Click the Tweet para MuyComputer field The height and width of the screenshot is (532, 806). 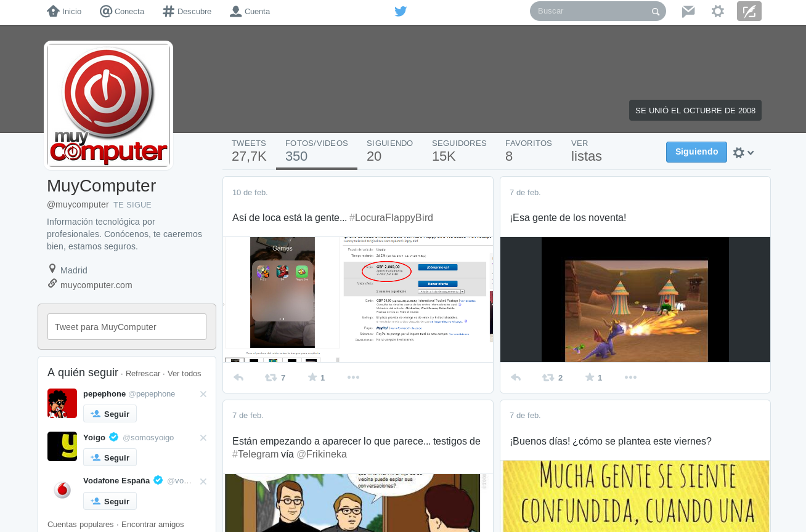point(127,326)
